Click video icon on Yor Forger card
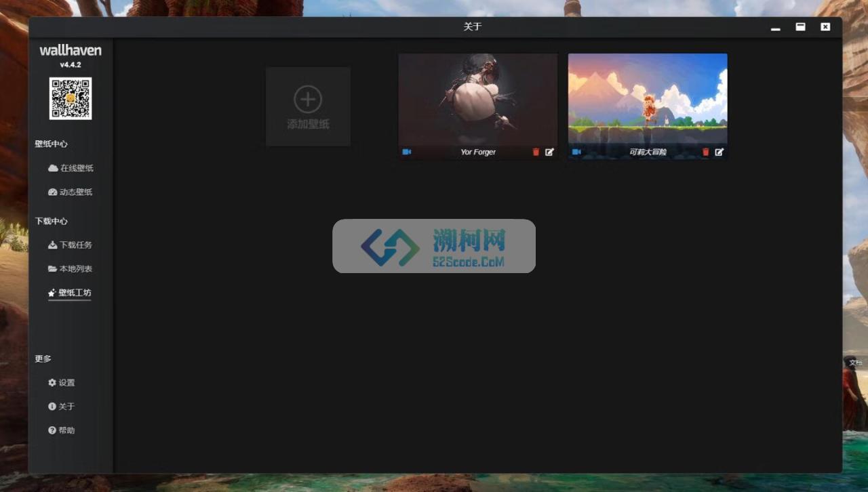The image size is (868, 492). click(x=407, y=152)
